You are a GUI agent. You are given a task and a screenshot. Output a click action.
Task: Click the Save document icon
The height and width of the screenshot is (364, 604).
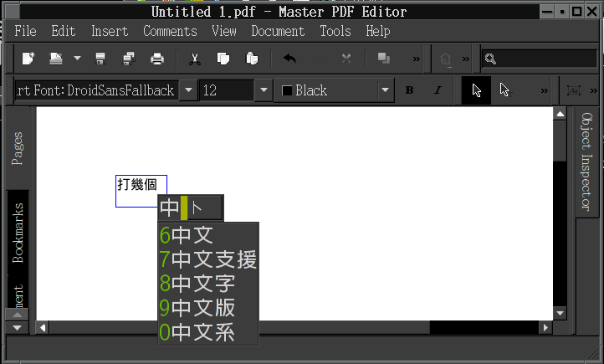pyautogui.click(x=101, y=59)
